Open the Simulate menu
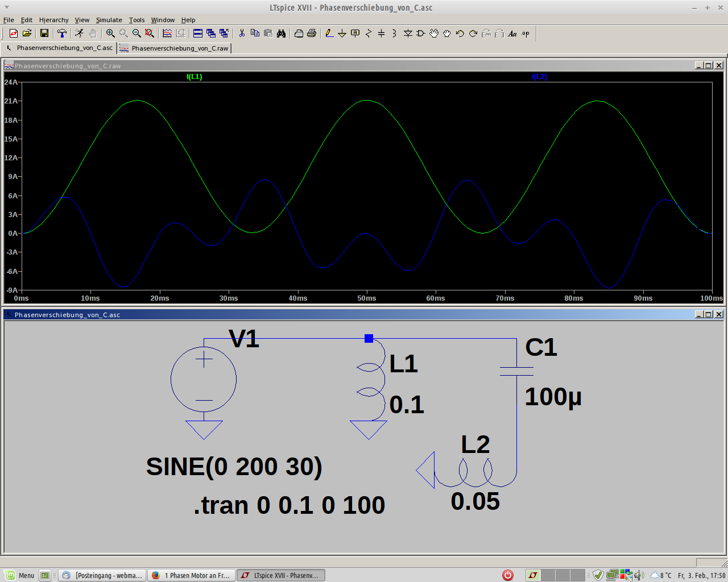This screenshot has height=582, width=728. pos(109,20)
